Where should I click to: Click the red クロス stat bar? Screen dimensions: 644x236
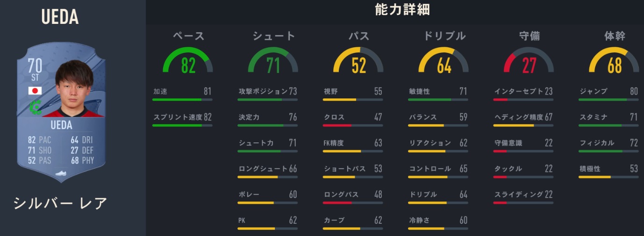(x=353, y=125)
